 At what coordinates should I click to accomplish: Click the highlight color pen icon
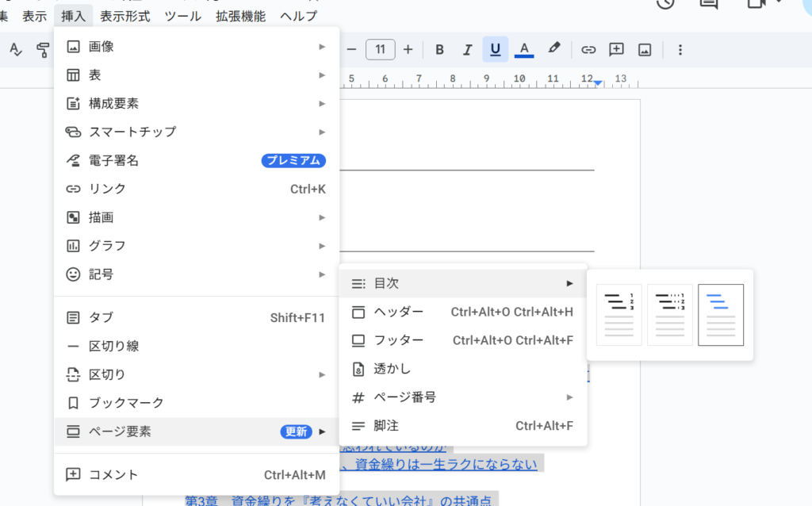tap(554, 49)
